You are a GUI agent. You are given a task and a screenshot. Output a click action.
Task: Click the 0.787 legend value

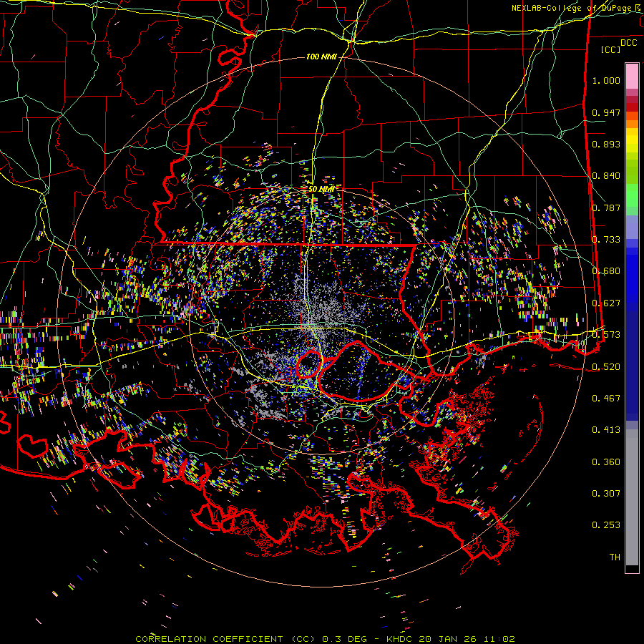(606, 208)
